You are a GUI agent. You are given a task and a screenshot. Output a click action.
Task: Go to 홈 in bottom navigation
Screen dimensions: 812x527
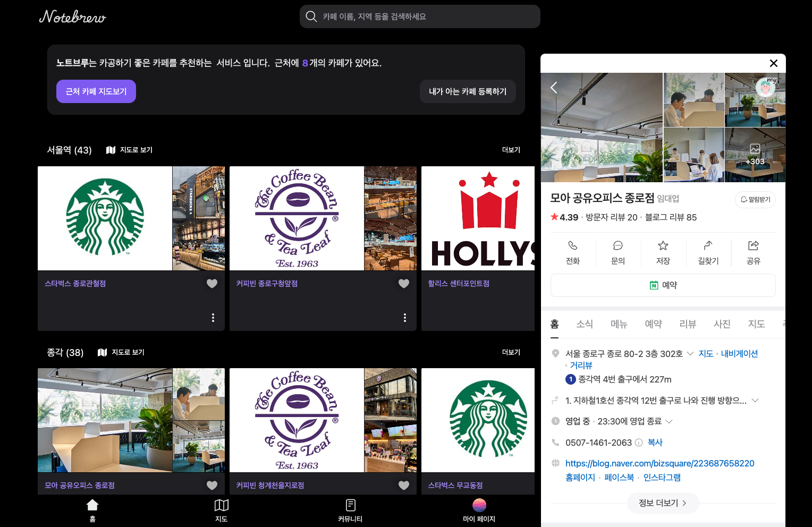[x=92, y=511]
